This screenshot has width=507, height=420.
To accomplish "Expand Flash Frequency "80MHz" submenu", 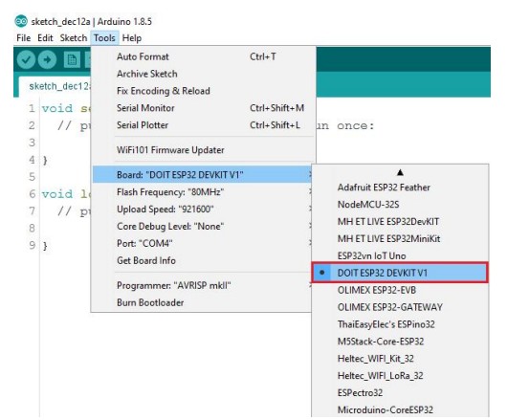I will [203, 192].
